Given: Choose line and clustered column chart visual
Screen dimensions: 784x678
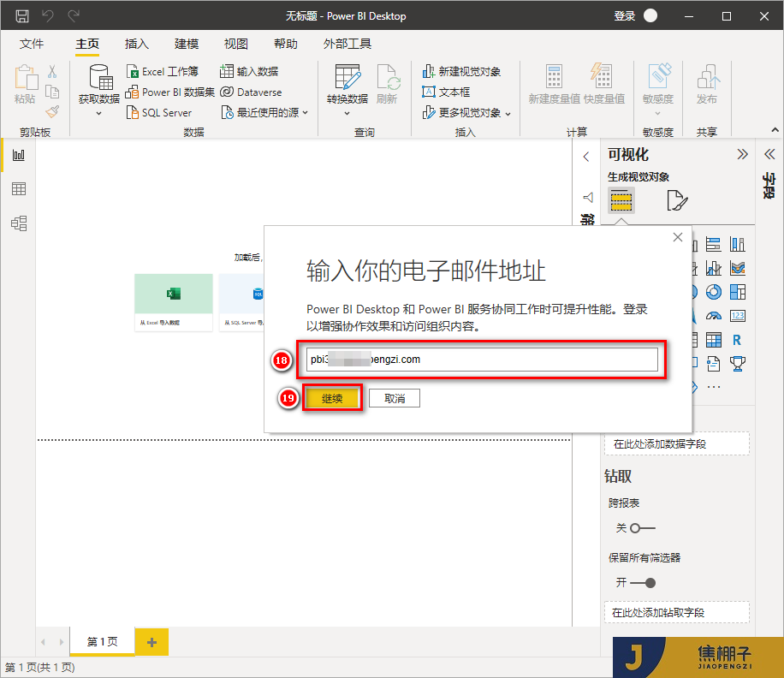Looking at the screenshot, I should [x=714, y=269].
